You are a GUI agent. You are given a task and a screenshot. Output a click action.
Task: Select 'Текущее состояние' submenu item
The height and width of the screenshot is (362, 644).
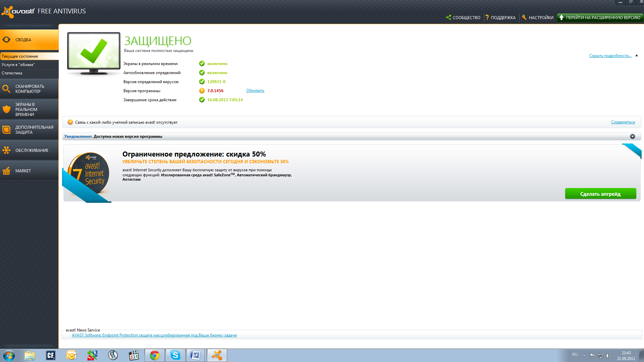(x=29, y=56)
